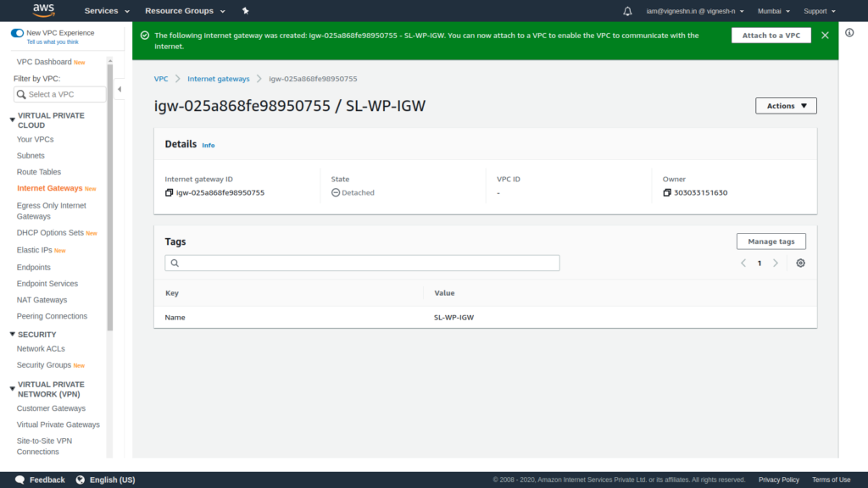Open Egress Only Internet Gateways
This screenshot has width=868, height=488.
click(52, 211)
